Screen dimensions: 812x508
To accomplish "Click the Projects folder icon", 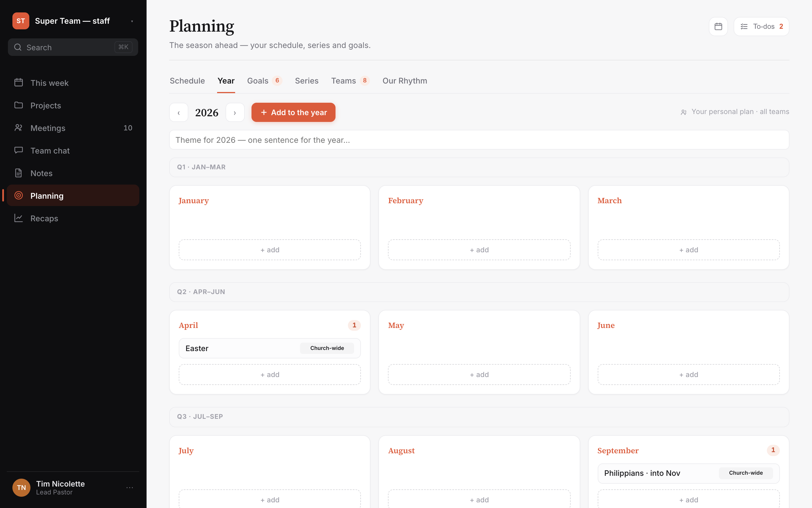I will [x=18, y=105].
